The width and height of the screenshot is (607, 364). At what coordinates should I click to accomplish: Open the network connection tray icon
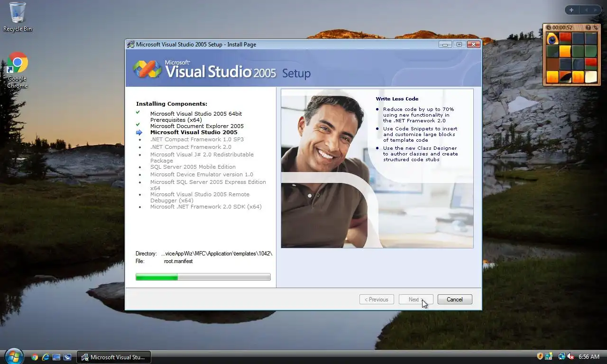click(x=562, y=356)
